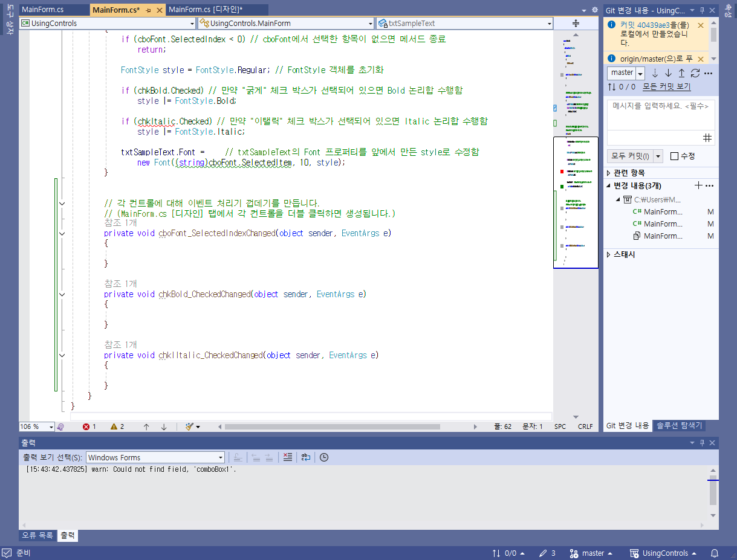Click the yellow warning count indicator
Screen dimensions: 737x560
[117, 426]
